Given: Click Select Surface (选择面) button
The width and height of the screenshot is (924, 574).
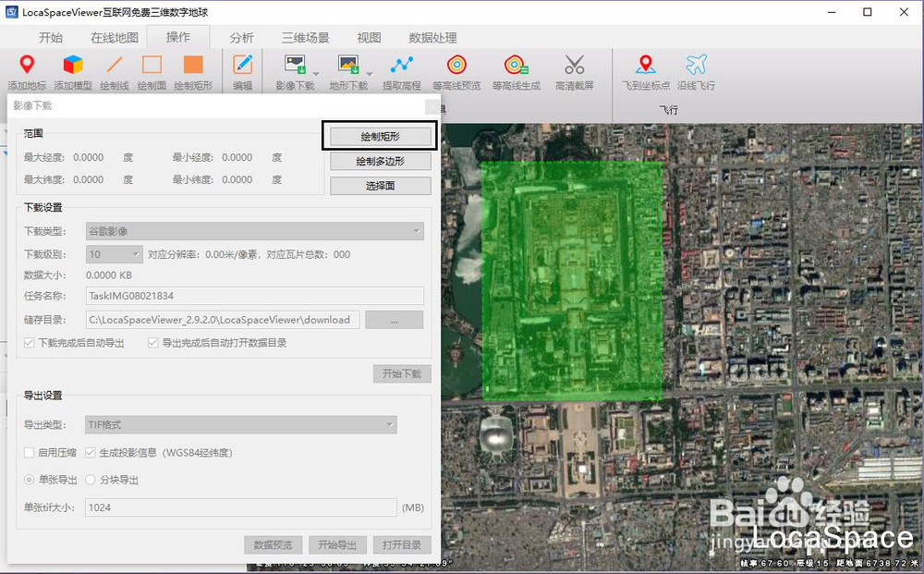Looking at the screenshot, I should [x=380, y=186].
